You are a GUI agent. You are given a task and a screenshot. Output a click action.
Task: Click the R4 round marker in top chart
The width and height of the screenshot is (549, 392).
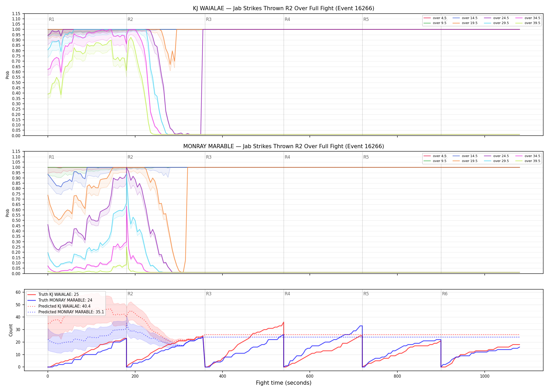click(x=287, y=19)
